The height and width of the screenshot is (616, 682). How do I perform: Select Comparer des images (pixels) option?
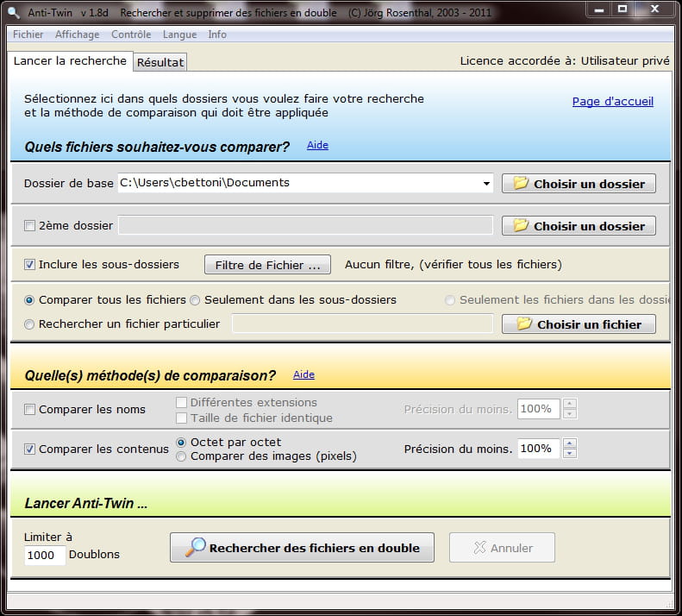point(181,456)
